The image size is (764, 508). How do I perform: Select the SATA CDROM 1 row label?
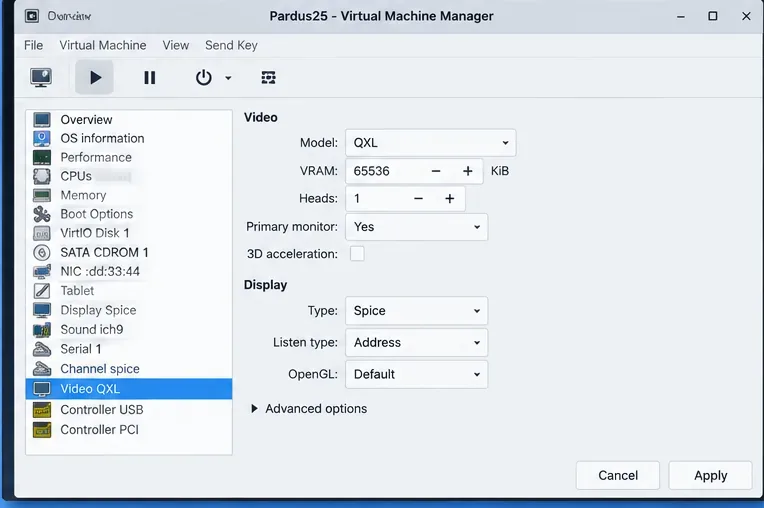pos(104,252)
